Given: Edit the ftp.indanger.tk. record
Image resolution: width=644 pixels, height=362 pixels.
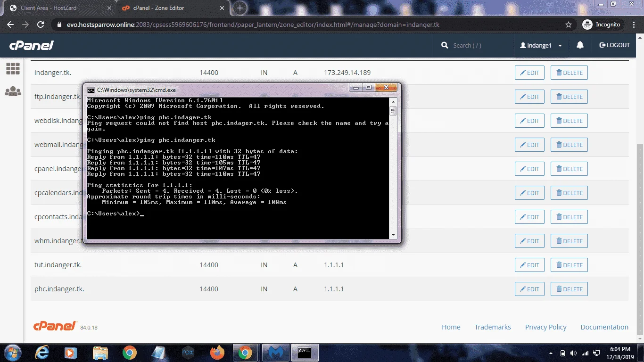Looking at the screenshot, I should (529, 97).
